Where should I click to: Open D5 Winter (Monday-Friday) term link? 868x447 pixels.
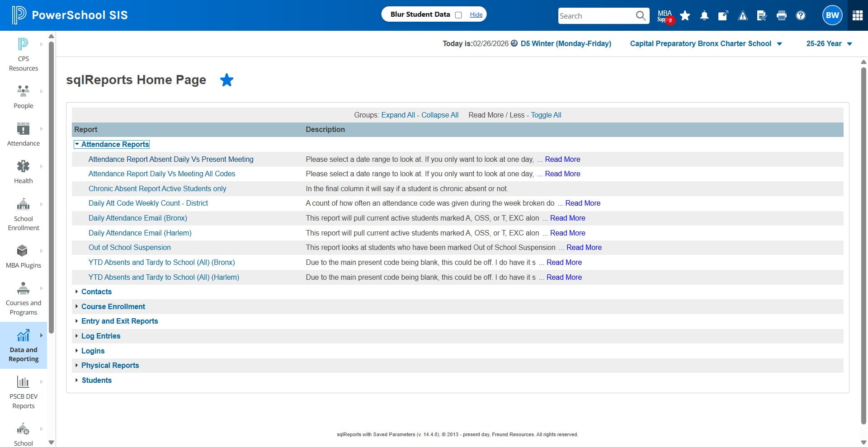pos(566,43)
